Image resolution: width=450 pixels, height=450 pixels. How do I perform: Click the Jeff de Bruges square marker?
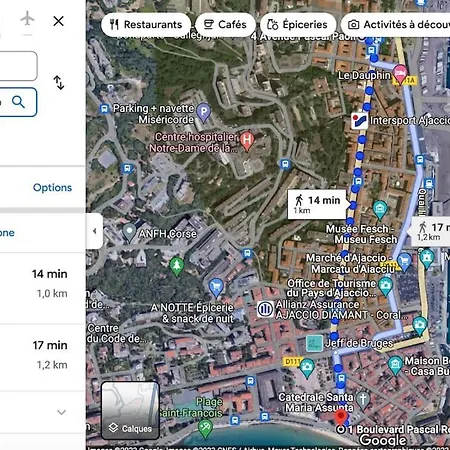point(314,344)
